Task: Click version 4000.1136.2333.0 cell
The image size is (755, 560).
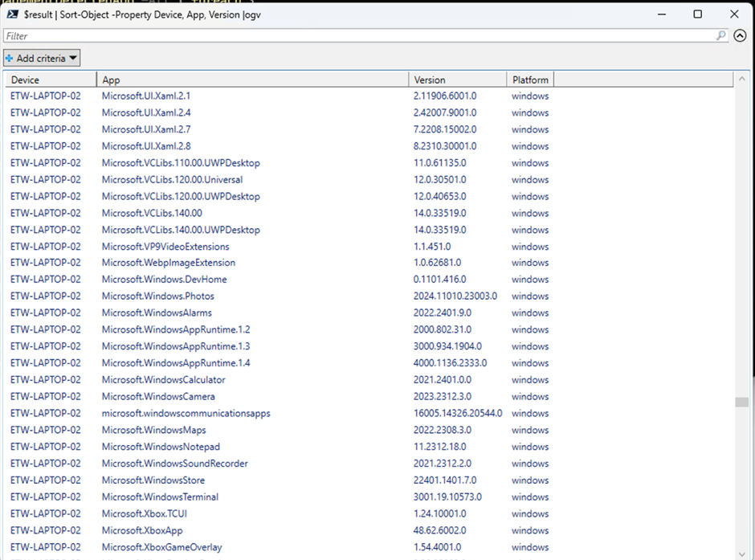Action: pyautogui.click(x=451, y=363)
